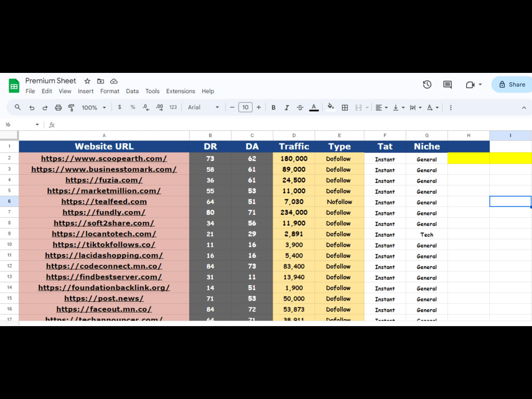Select the yellow cell H2
The image size is (532, 399).
pos(469,158)
